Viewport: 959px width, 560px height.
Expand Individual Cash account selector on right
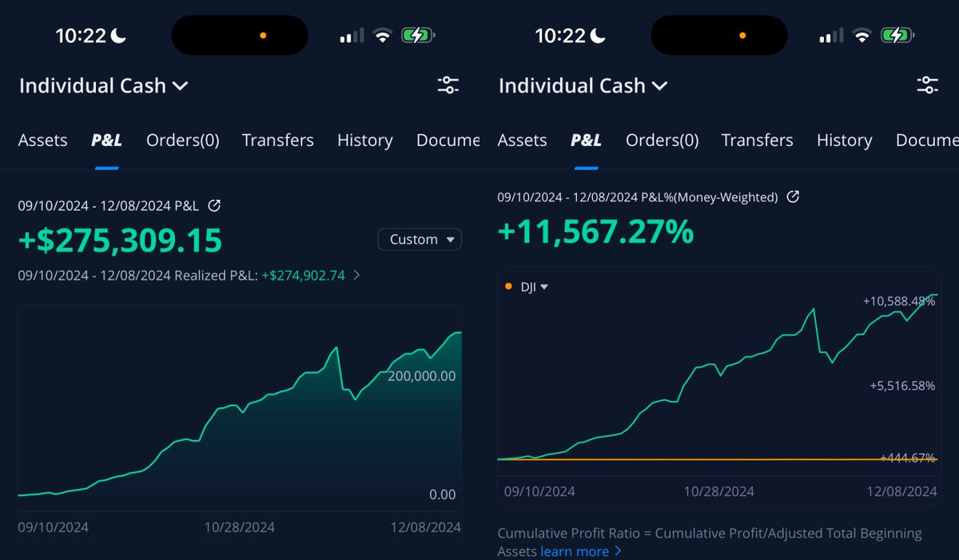(583, 85)
